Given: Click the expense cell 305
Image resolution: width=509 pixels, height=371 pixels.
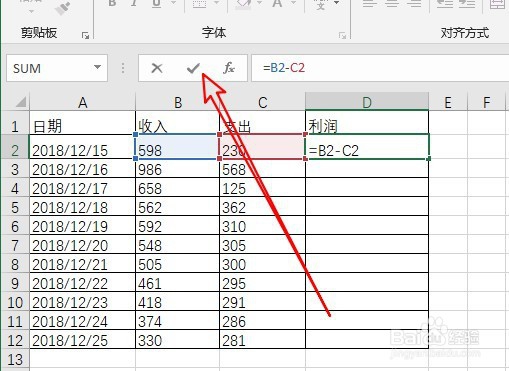Looking at the screenshot, I should coord(263,244).
